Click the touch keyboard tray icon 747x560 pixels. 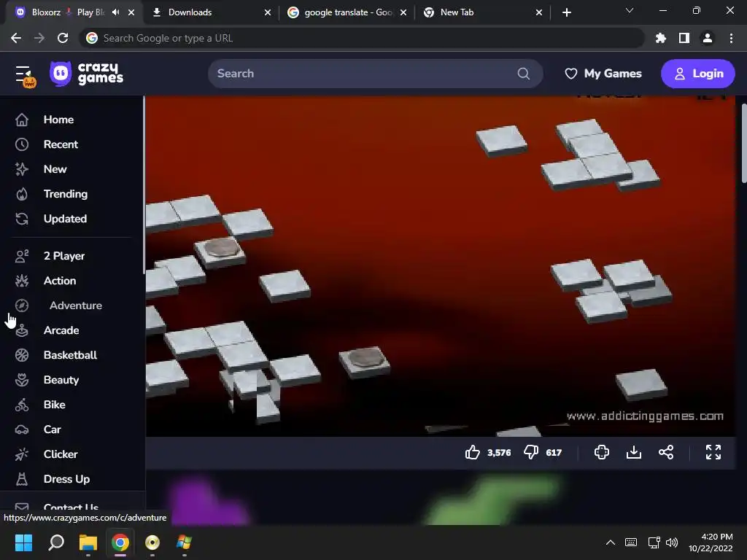point(631,542)
